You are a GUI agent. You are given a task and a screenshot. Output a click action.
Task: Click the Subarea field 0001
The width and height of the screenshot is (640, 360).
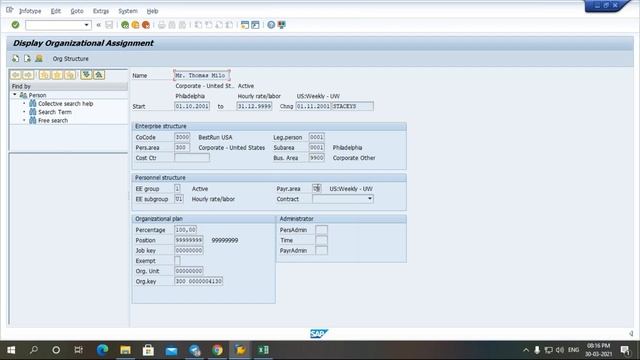(317, 147)
